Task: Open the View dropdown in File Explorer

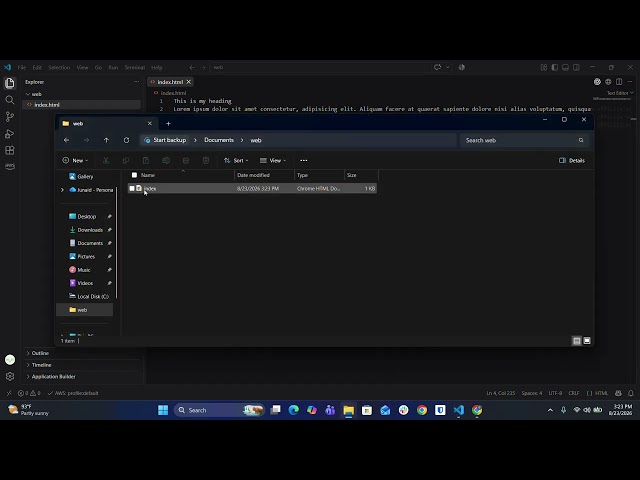Action: (x=273, y=160)
